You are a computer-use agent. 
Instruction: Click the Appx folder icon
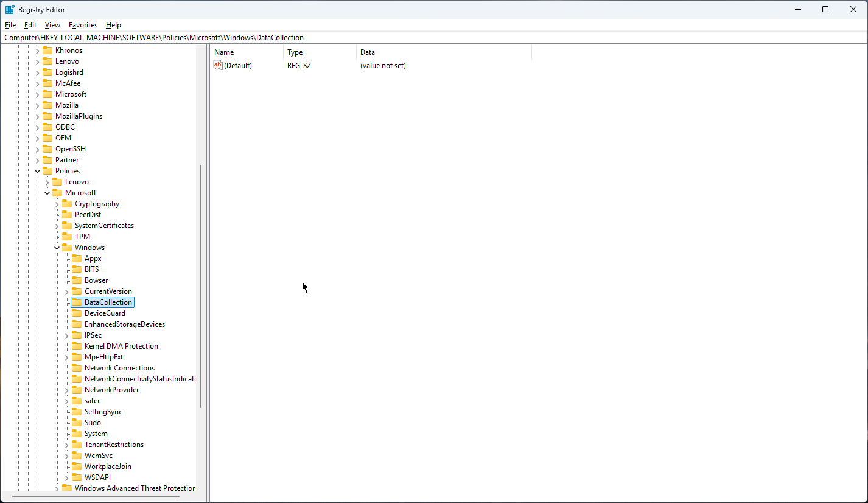tap(77, 258)
